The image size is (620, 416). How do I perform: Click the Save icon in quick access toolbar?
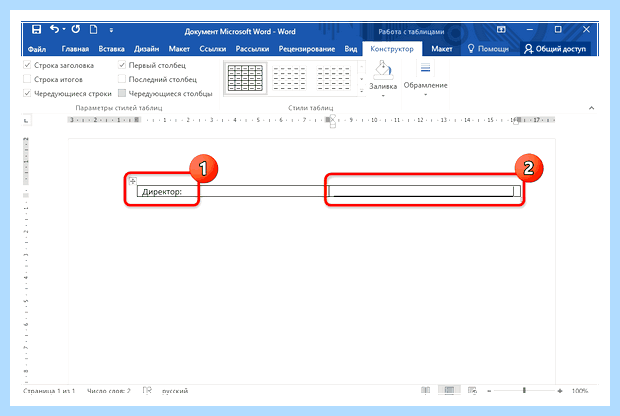(x=36, y=29)
